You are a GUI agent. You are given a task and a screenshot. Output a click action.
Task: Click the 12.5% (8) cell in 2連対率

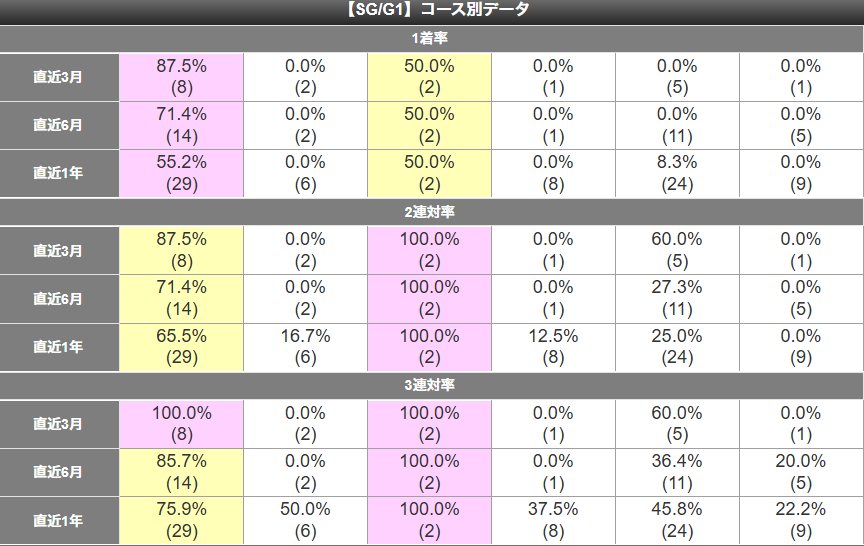553,347
